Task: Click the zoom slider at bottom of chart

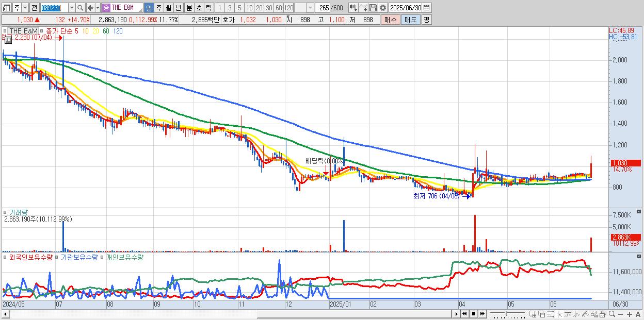Action: 507,314
